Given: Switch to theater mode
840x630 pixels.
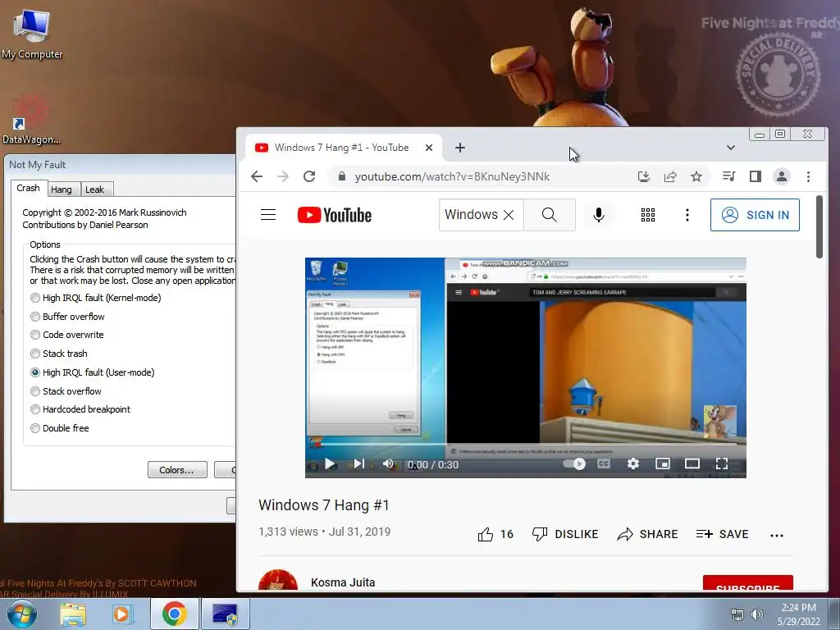Looking at the screenshot, I should click(692, 464).
